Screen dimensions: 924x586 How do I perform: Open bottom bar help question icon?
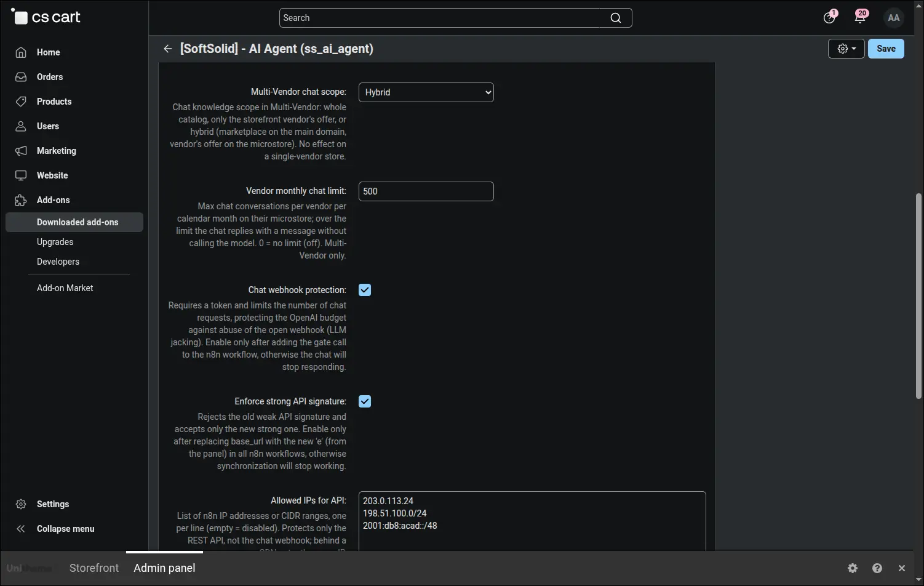877,568
